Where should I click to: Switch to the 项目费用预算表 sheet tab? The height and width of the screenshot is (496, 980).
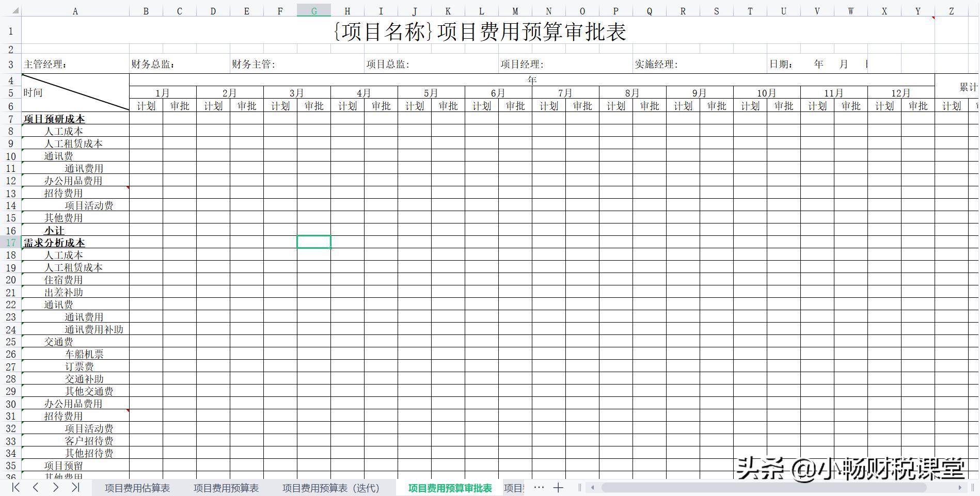226,488
